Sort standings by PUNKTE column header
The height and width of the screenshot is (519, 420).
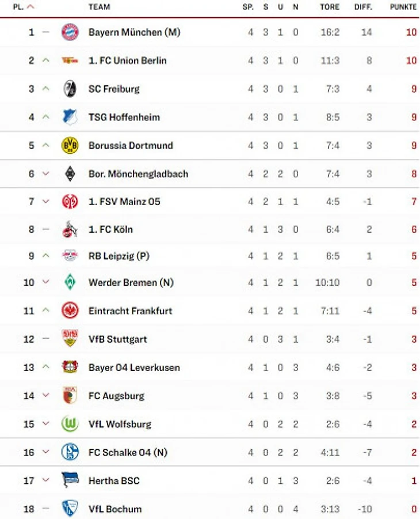[403, 7]
